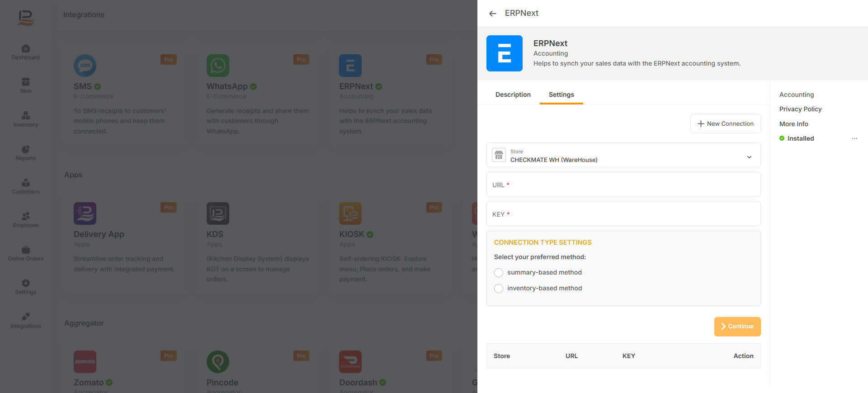Click the KDS app icon

tap(218, 213)
